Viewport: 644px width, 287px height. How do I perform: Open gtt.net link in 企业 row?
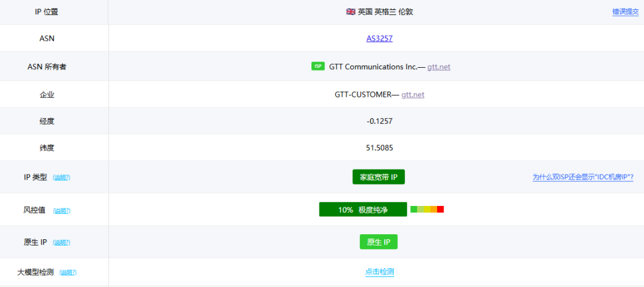click(413, 95)
